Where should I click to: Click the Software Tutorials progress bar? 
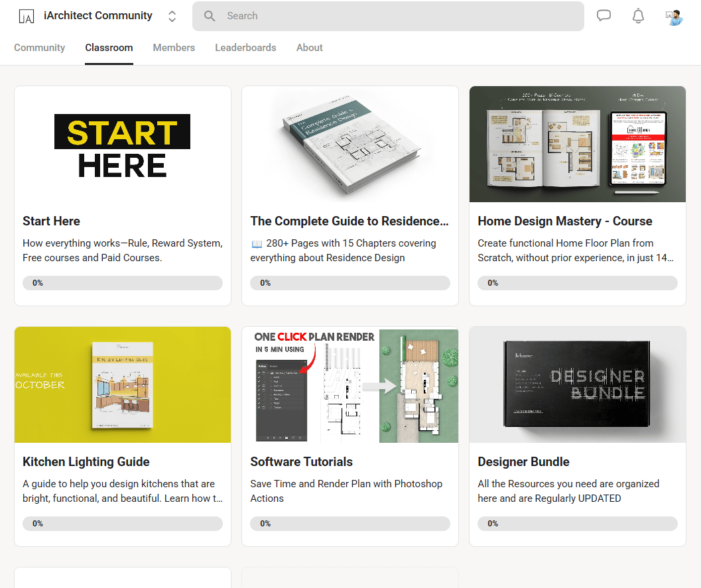point(350,524)
